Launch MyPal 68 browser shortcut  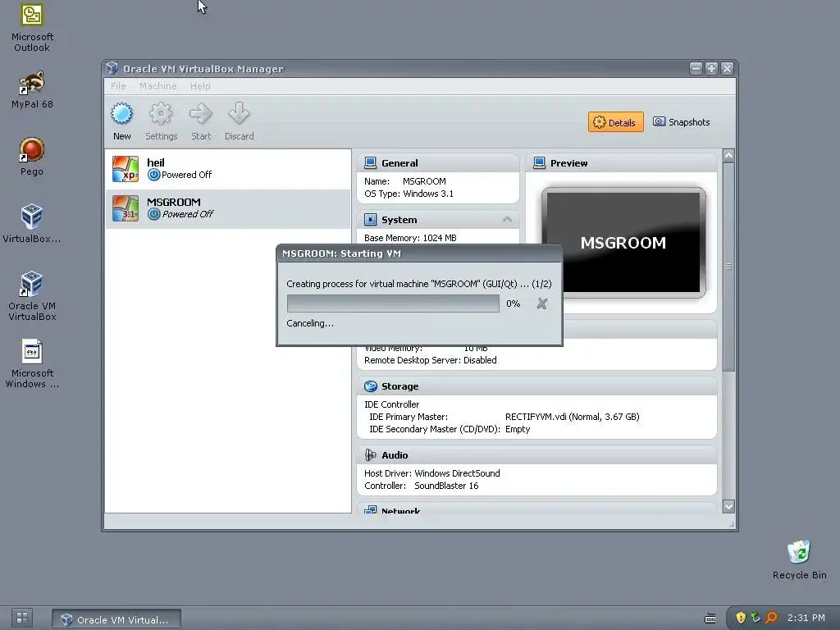(x=32, y=89)
